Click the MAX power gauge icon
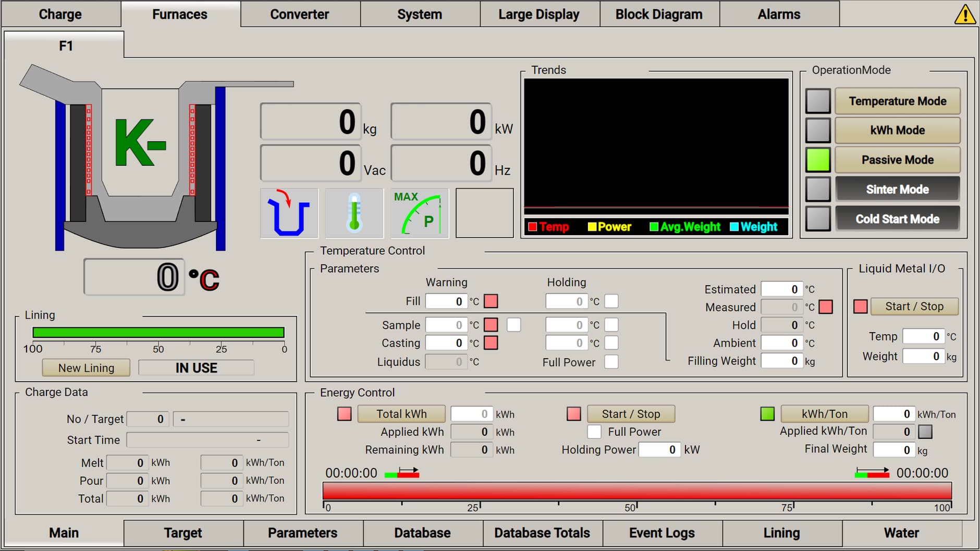This screenshot has width=980, height=551. click(420, 213)
